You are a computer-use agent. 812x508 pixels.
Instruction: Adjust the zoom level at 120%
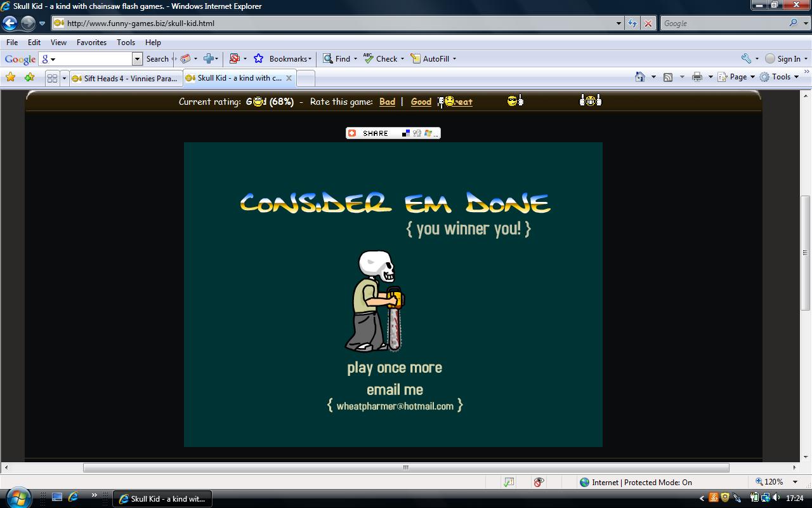[774, 482]
